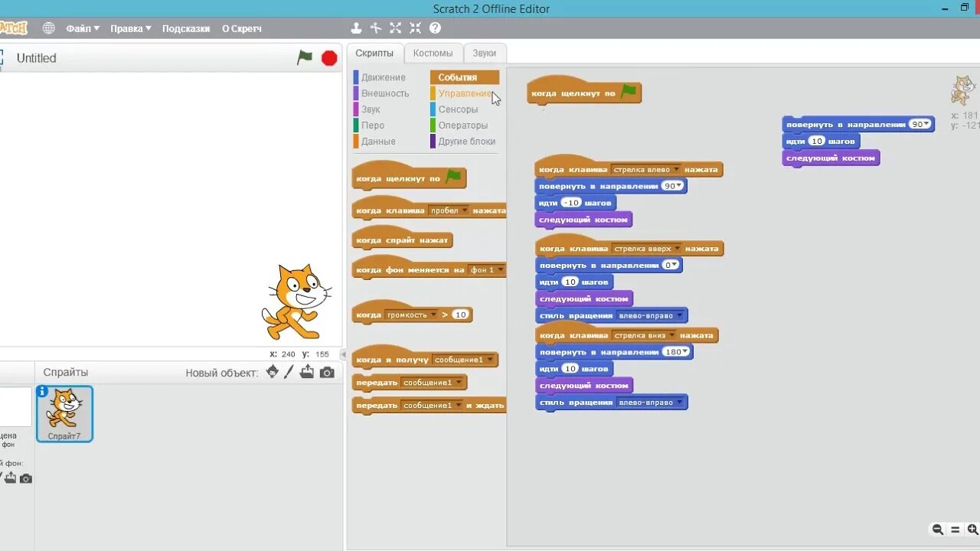Screen dimensions: 980x551
Task: Open пробел key dropdown in palette block
Action: (x=448, y=210)
